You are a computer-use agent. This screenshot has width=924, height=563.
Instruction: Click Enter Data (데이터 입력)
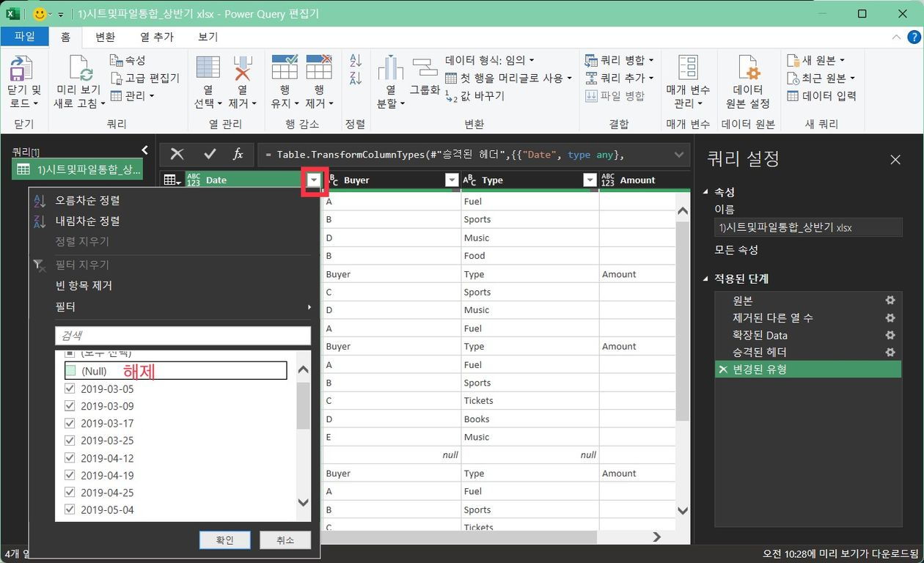click(821, 95)
